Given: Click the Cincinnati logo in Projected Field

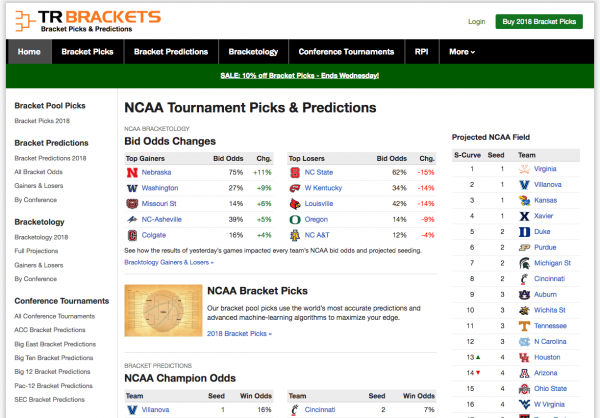Looking at the screenshot, I should pyautogui.click(x=524, y=279).
